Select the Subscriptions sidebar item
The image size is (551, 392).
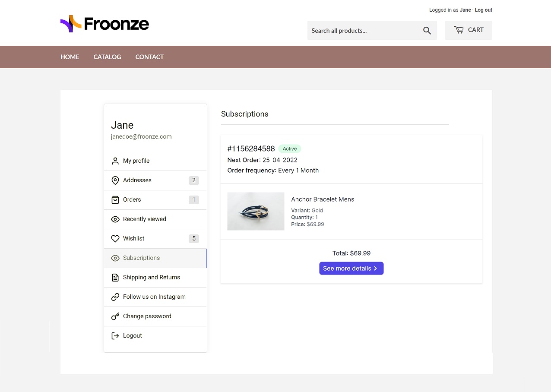coord(155,258)
